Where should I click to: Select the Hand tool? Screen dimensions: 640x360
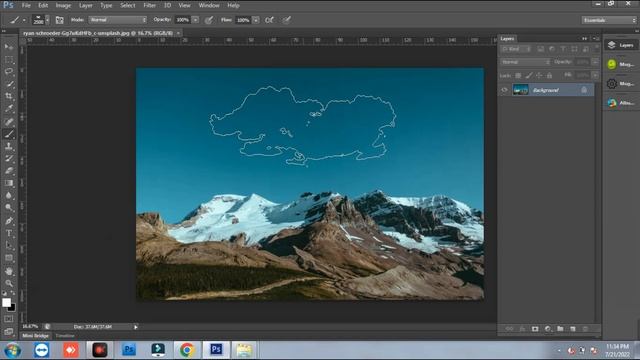point(9,271)
